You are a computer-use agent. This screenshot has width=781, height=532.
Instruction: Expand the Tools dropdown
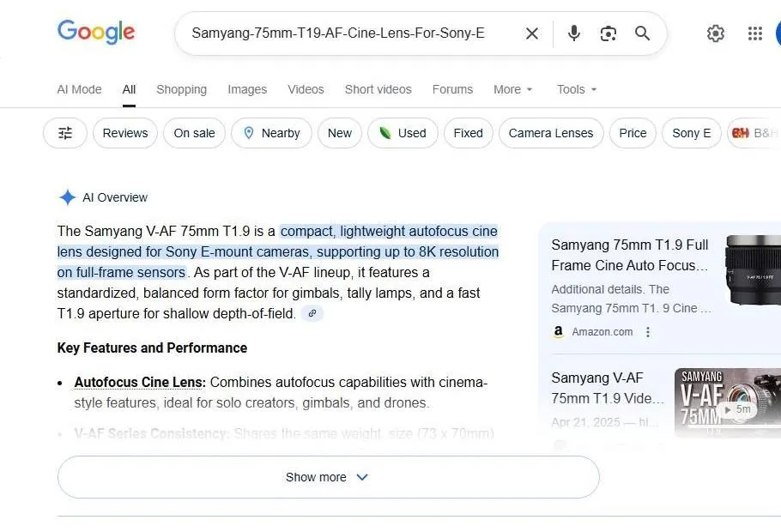pos(576,89)
